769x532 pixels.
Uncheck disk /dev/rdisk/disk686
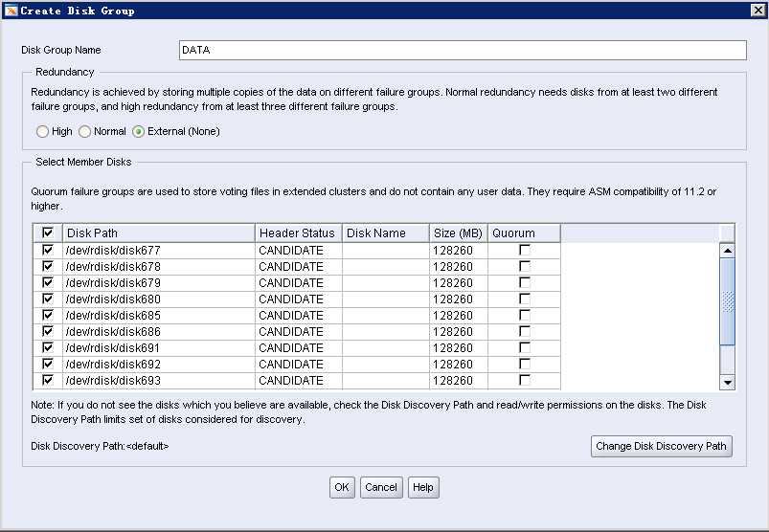pos(48,331)
